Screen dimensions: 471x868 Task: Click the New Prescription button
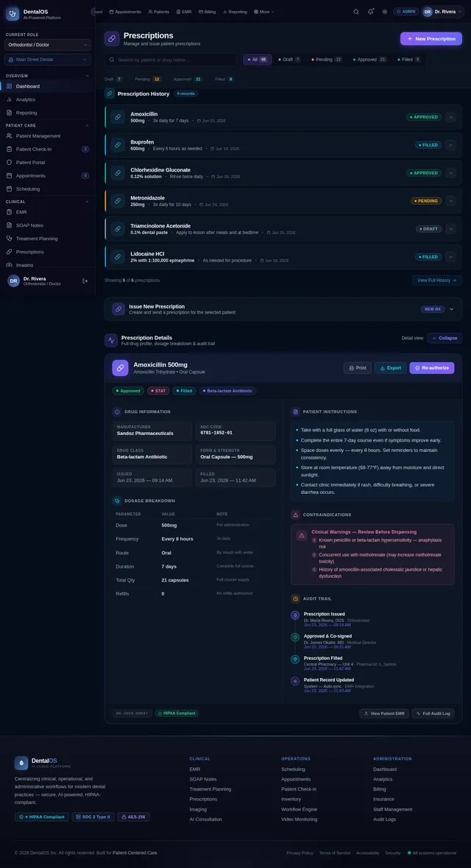pos(431,39)
